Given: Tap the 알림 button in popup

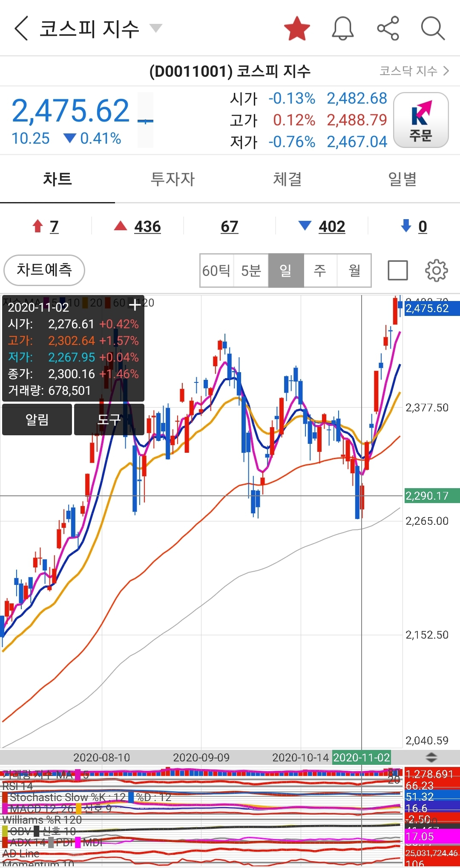Looking at the screenshot, I should pyautogui.click(x=37, y=420).
